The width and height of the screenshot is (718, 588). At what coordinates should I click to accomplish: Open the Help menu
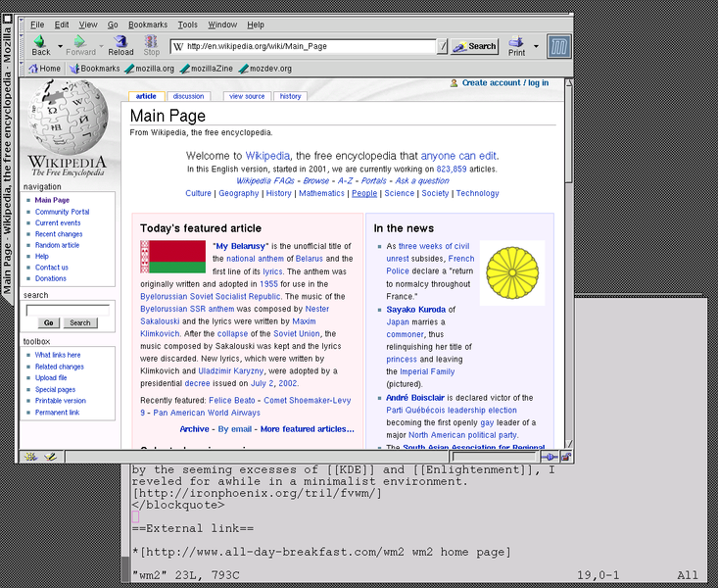[256, 24]
